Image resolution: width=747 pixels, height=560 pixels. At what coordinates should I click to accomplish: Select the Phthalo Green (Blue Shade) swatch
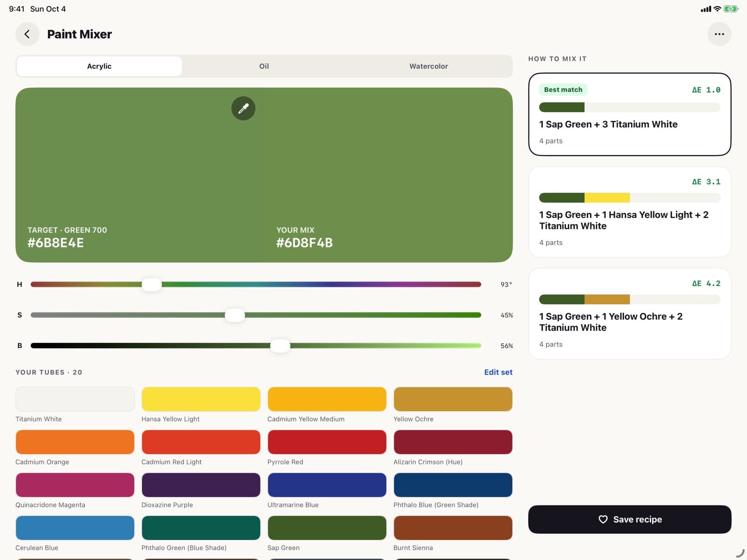pyautogui.click(x=201, y=528)
